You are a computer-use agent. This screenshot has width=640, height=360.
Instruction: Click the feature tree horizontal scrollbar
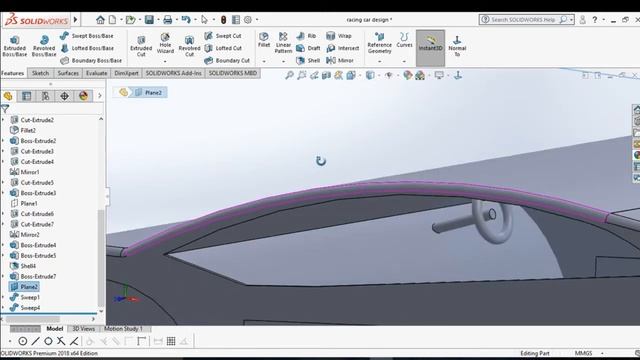pyautogui.click(x=33, y=319)
